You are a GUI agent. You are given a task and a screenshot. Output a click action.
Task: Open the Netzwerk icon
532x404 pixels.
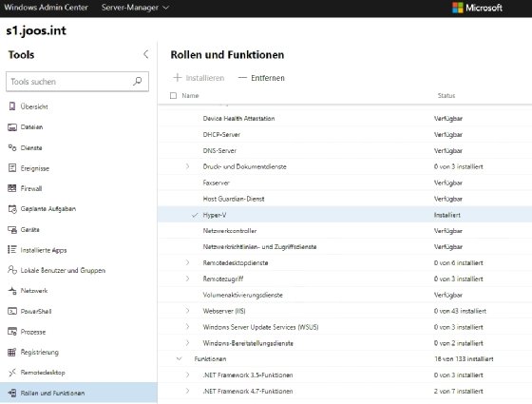[12, 291]
